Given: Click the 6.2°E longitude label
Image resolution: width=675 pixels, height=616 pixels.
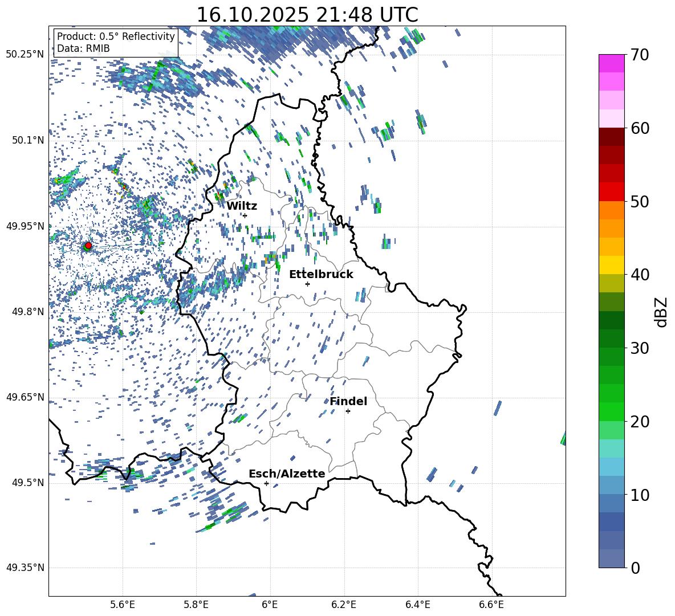Looking at the screenshot, I should pos(344,605).
